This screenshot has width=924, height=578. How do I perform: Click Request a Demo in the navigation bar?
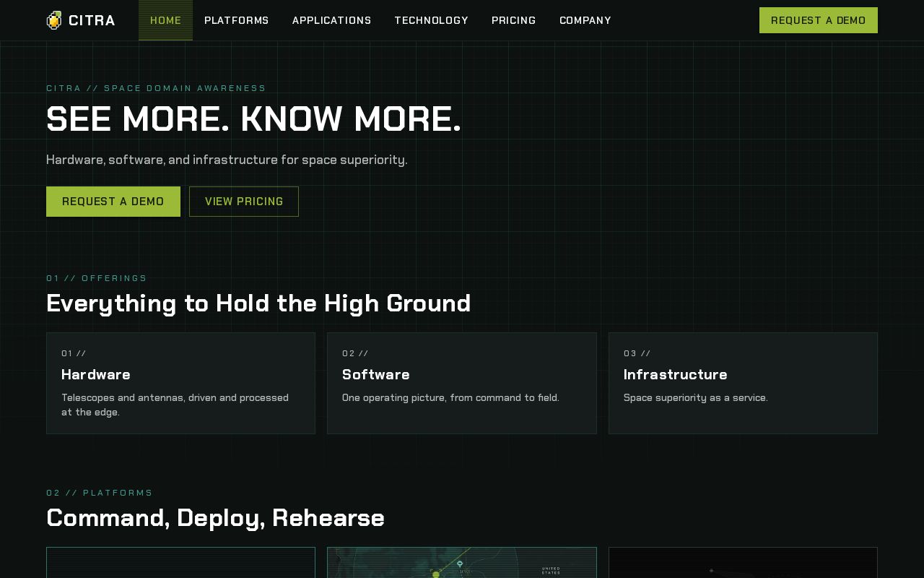click(x=819, y=20)
